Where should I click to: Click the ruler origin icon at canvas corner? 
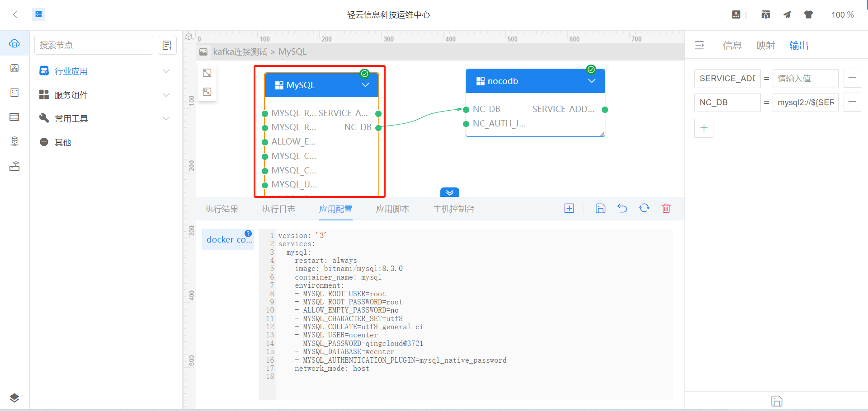pos(189,37)
